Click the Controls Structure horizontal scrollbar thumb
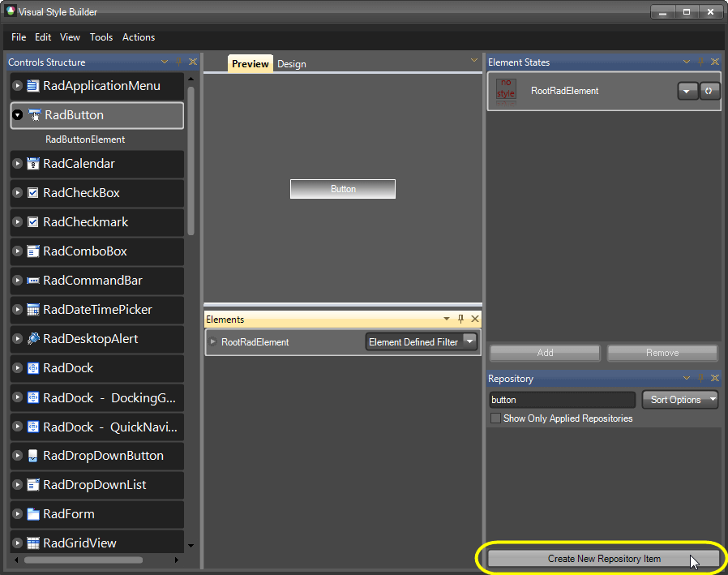The width and height of the screenshot is (728, 575). (x=84, y=560)
